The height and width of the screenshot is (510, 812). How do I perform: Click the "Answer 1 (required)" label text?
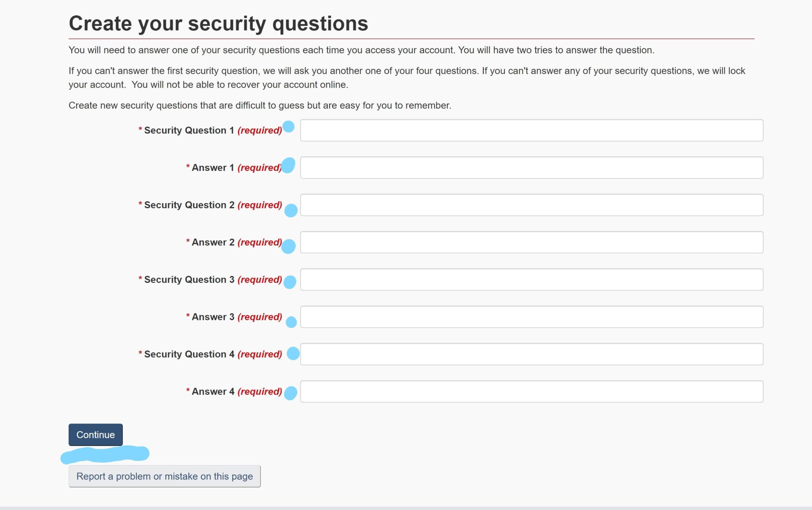pyautogui.click(x=234, y=167)
